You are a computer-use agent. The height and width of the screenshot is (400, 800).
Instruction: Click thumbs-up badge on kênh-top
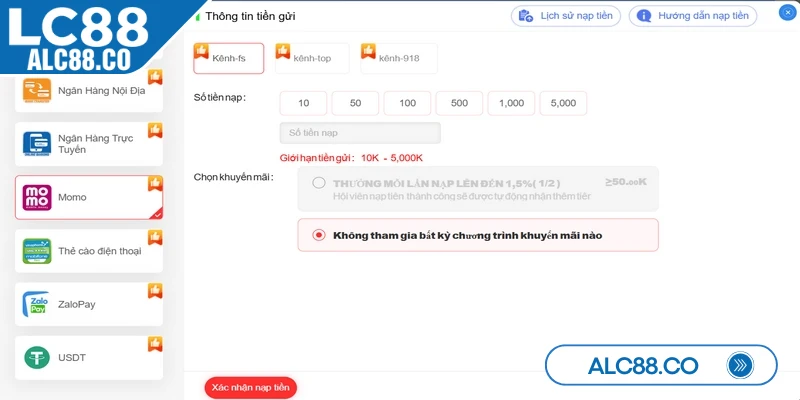(283, 51)
